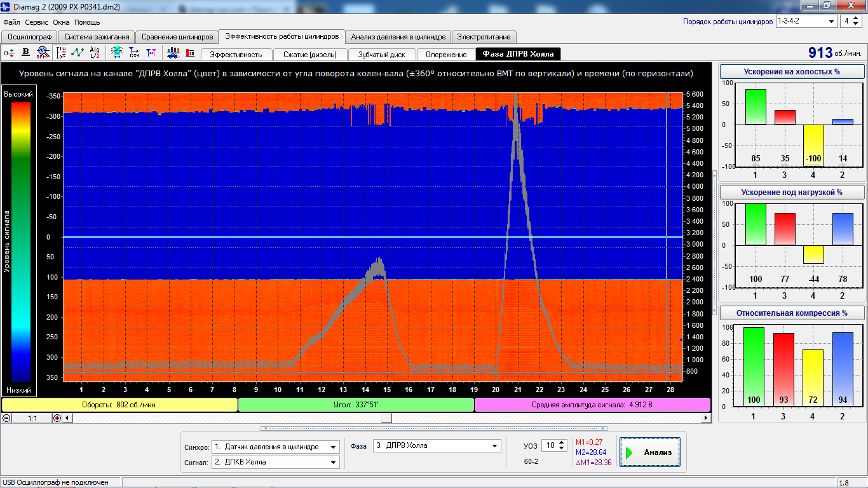The width and height of the screenshot is (868, 488).
Task: Click the blue and magenta markers icon
Action: pos(151,52)
